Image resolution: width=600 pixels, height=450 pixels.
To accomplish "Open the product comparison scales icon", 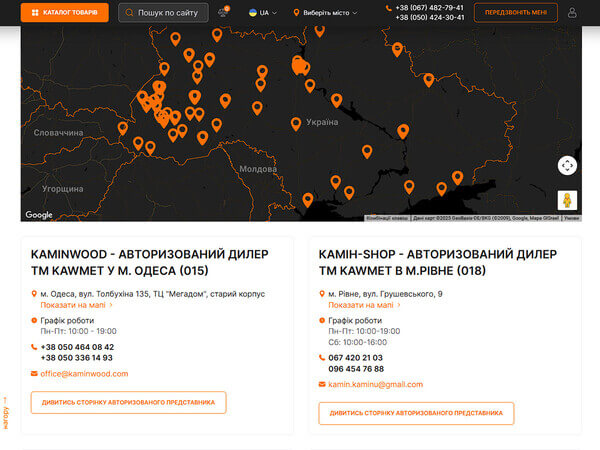I will (x=223, y=12).
